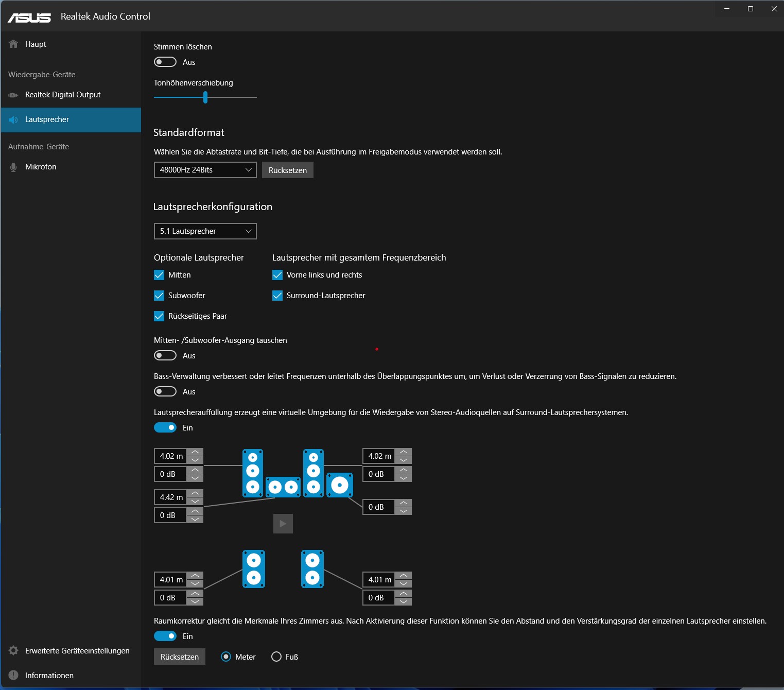Test the subwoofer speaker icon
This screenshot has width=784, height=690.
(340, 485)
